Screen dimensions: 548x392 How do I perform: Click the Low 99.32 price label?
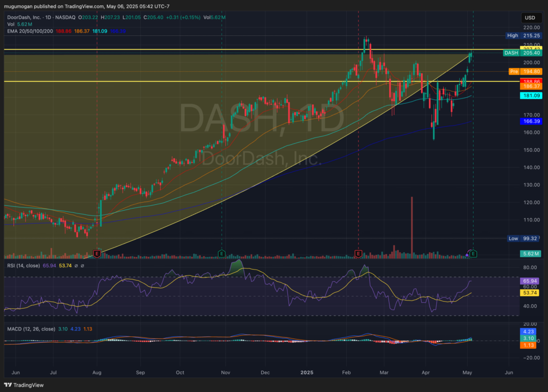[x=524, y=239]
